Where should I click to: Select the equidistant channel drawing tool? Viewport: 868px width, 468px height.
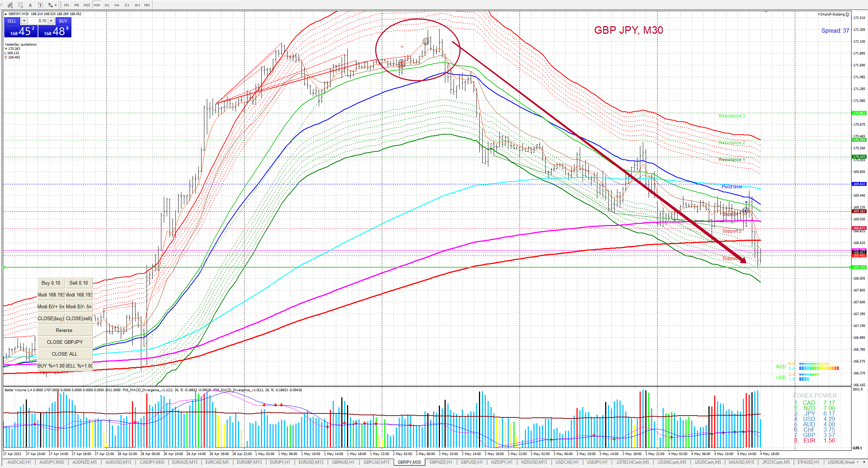(10, 5)
